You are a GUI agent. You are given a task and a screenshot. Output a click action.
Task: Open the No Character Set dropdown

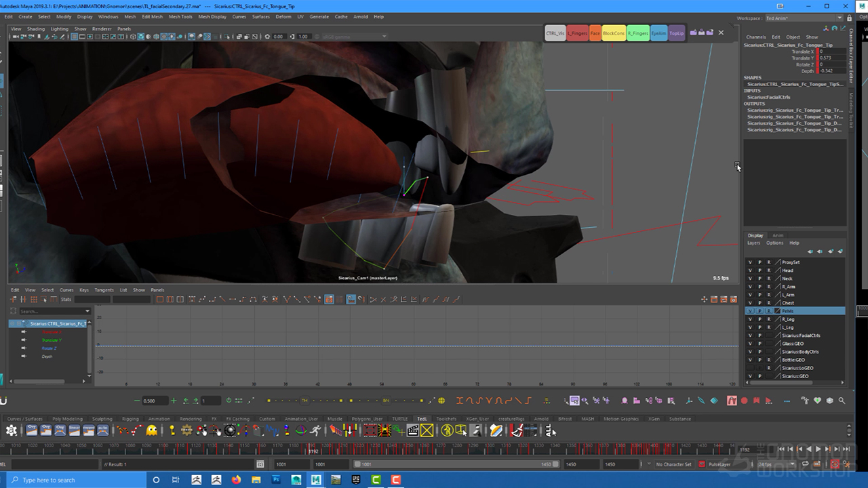click(x=673, y=464)
